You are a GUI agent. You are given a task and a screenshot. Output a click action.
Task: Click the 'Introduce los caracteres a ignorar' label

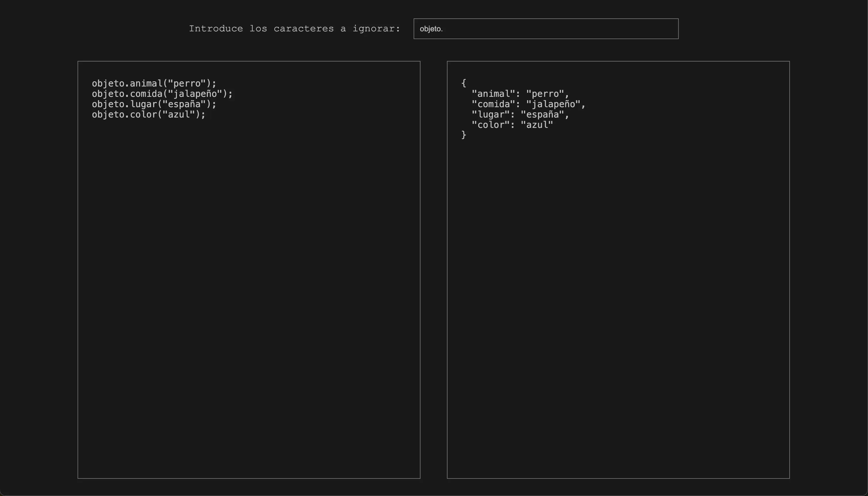click(294, 29)
